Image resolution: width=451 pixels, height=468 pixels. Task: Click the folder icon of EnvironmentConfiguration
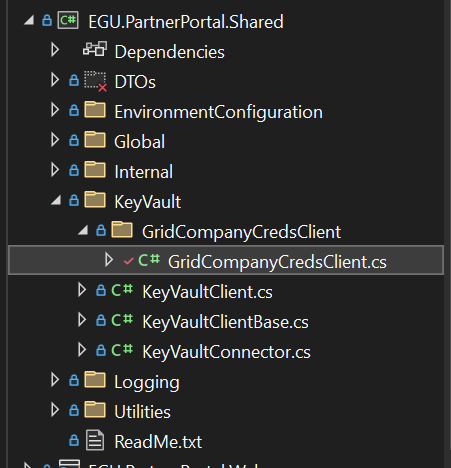95,110
